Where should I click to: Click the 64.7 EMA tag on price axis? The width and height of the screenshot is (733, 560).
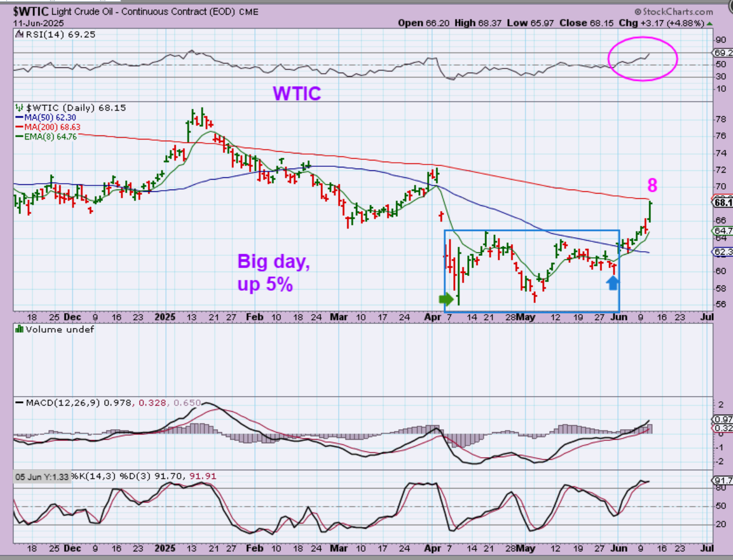[x=723, y=231]
